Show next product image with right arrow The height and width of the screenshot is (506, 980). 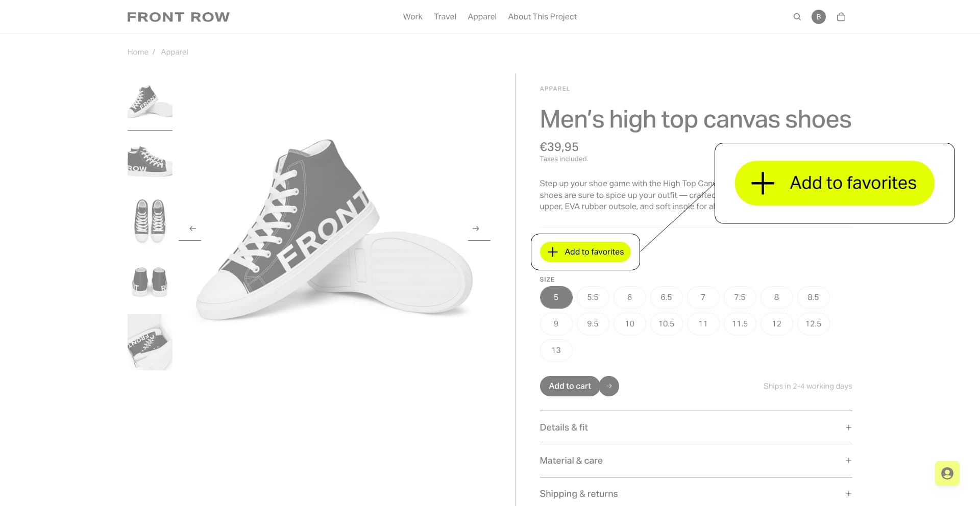476,229
